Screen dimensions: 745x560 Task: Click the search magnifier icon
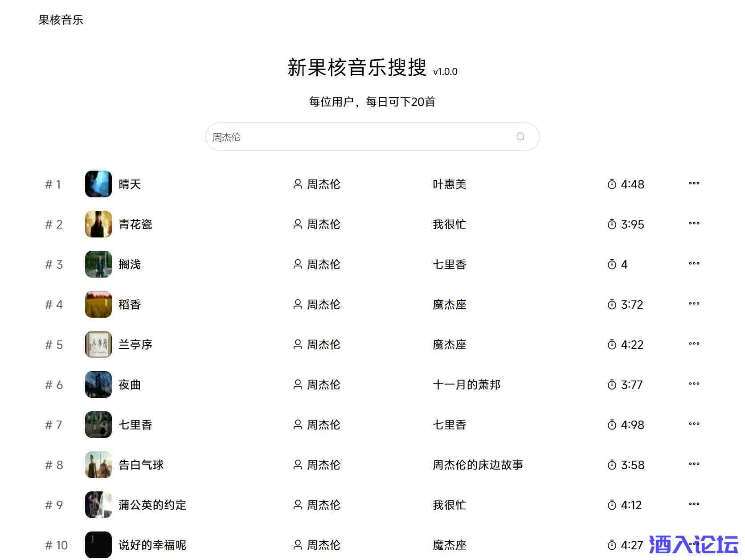click(520, 137)
